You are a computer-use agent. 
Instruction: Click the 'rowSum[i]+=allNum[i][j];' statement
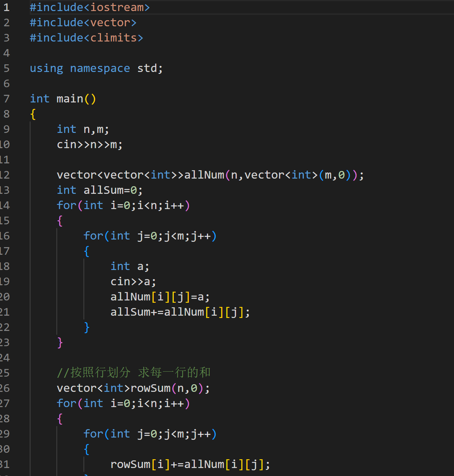pyautogui.click(x=190, y=464)
